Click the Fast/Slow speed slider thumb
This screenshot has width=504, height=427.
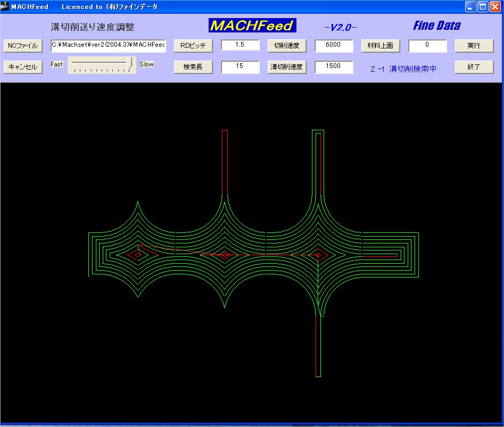[129, 64]
